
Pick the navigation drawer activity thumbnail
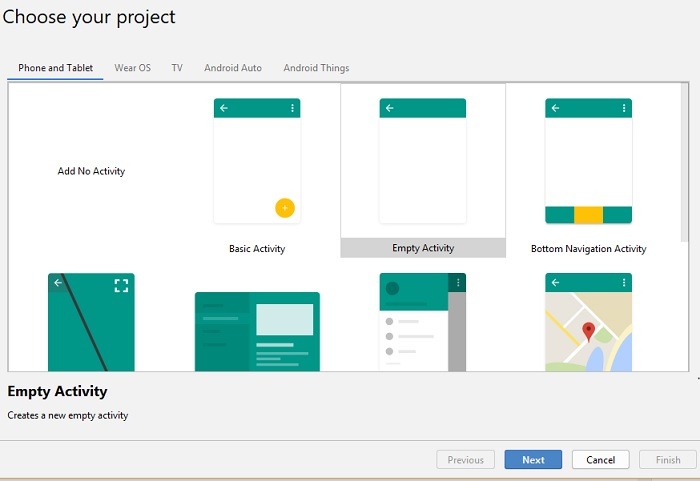coord(423,322)
